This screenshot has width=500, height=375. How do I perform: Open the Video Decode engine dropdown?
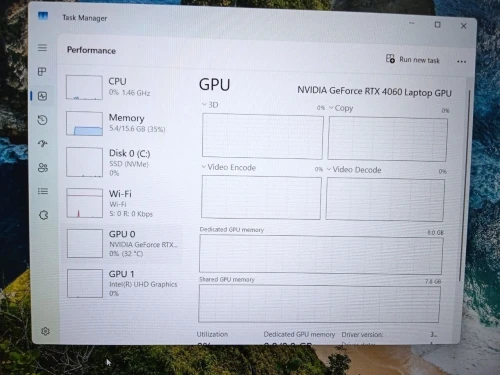329,169
